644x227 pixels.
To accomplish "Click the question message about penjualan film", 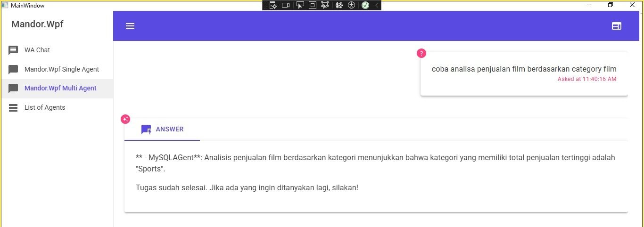I will pos(524,69).
